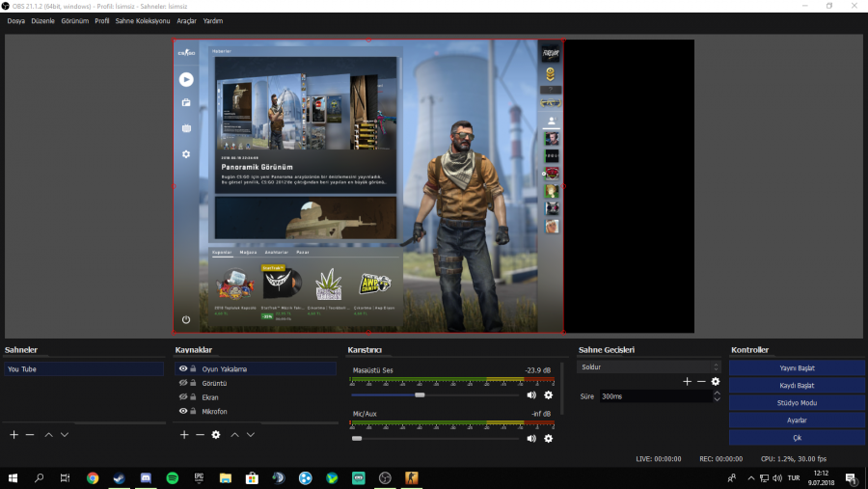Click the CS:GO play icon in the preview
The height and width of the screenshot is (489, 868).
point(186,79)
